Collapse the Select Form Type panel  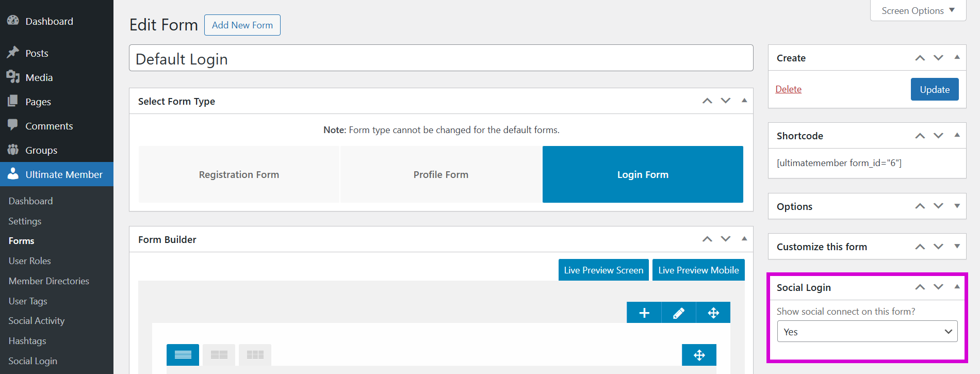[x=744, y=101]
